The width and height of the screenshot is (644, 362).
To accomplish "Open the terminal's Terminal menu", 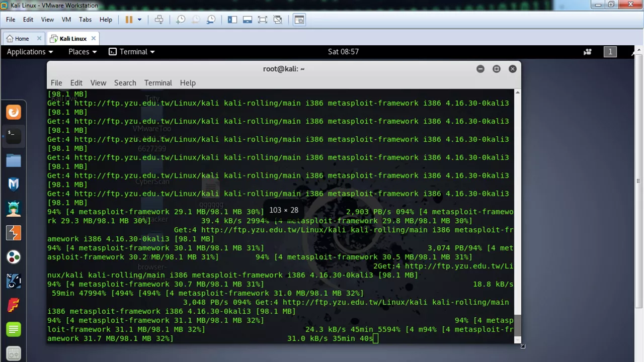I will [x=158, y=82].
